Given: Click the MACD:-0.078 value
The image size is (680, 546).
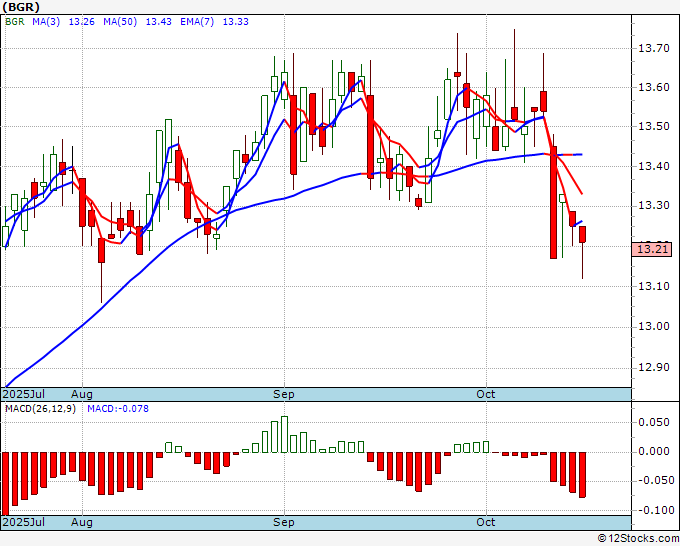Looking at the screenshot, I should click(118, 409).
